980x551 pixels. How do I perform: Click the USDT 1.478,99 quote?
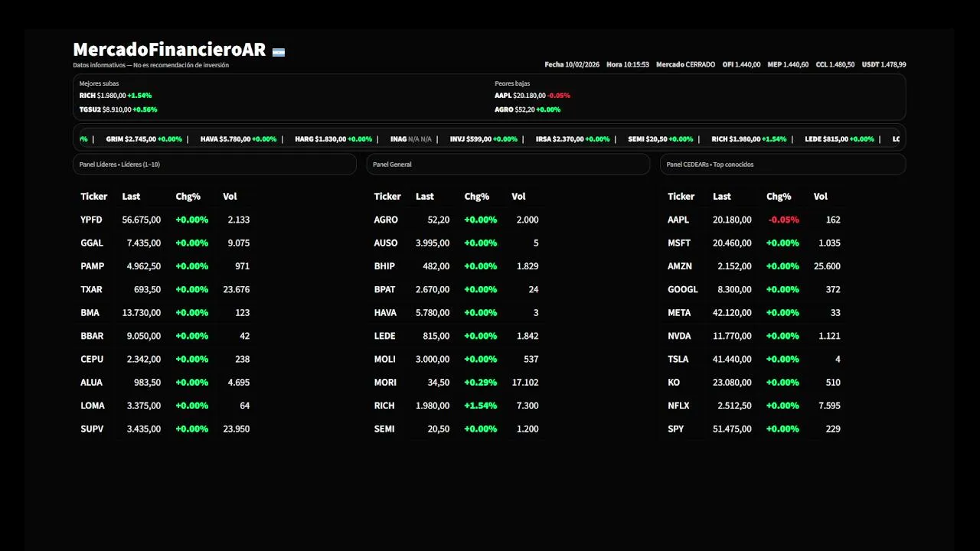tap(884, 65)
